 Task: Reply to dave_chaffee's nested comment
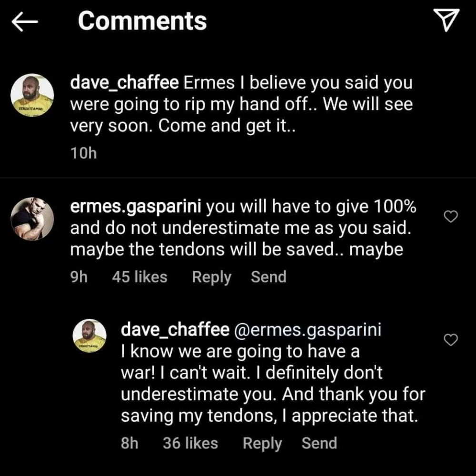[x=262, y=443]
